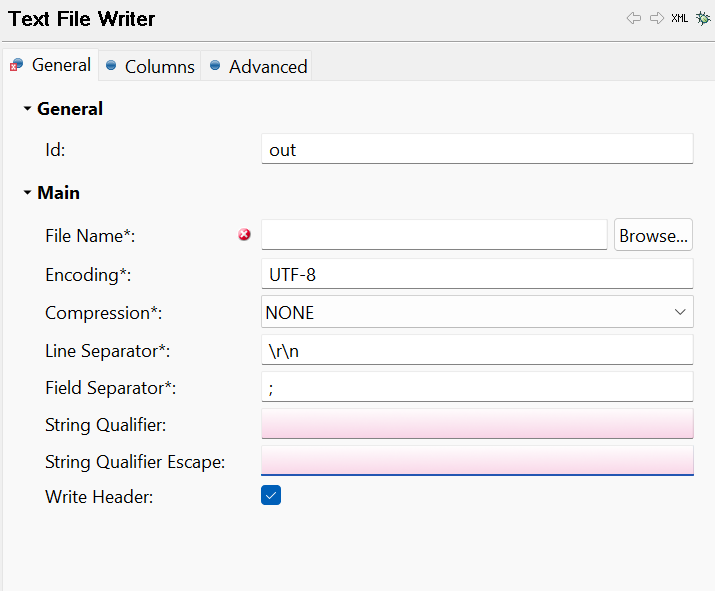Click the String Qualifier field

click(477, 424)
